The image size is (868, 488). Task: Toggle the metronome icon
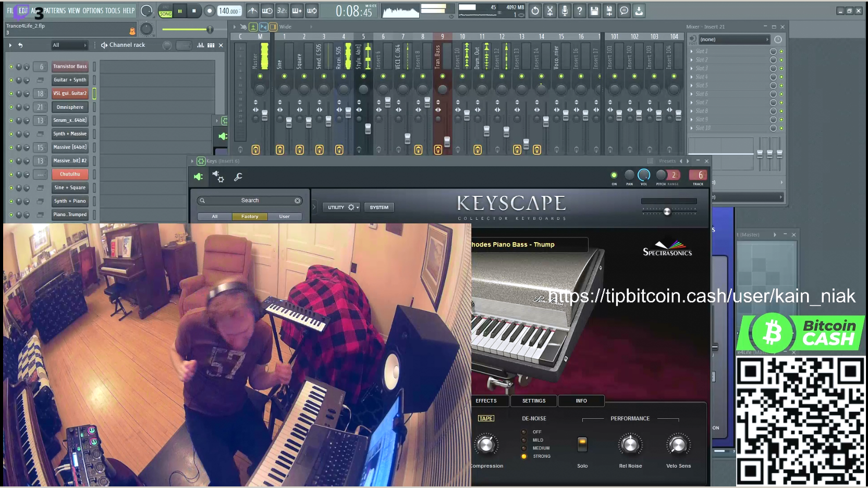[x=252, y=10]
